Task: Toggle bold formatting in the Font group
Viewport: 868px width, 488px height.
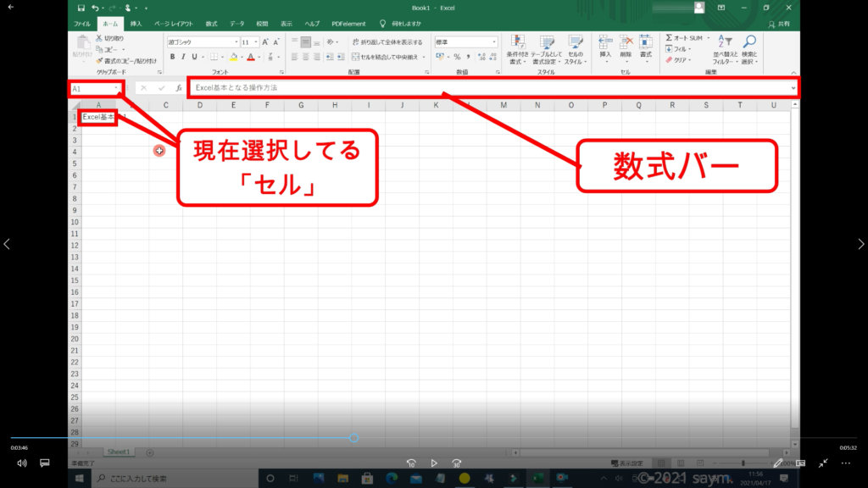Action: pyautogui.click(x=172, y=57)
